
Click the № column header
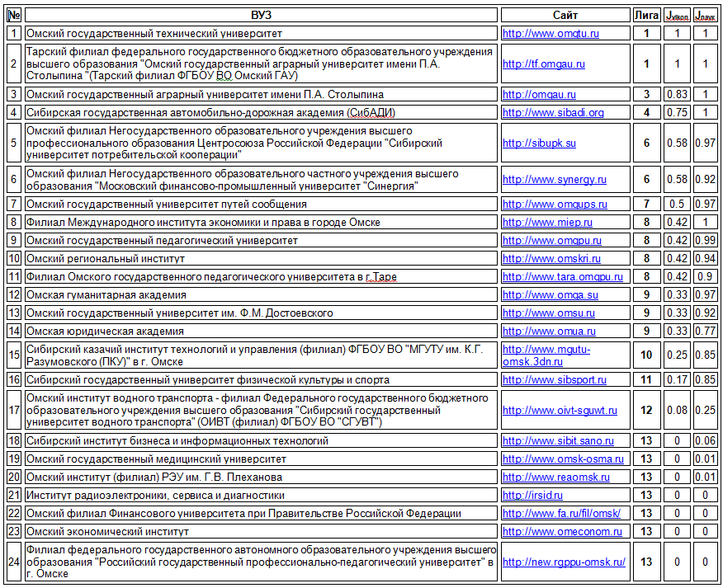click(13, 16)
